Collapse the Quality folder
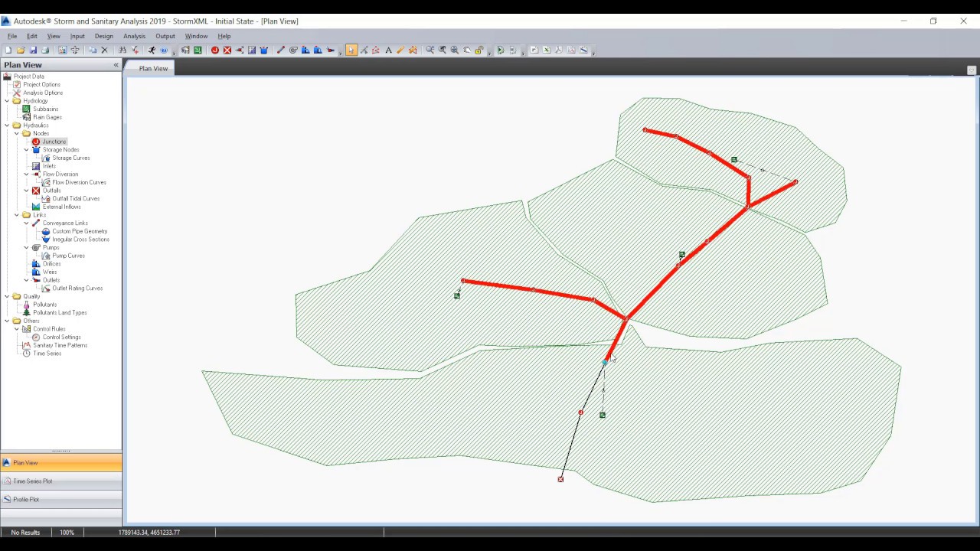Screen dimensions: 980x551 pyautogui.click(x=7, y=296)
